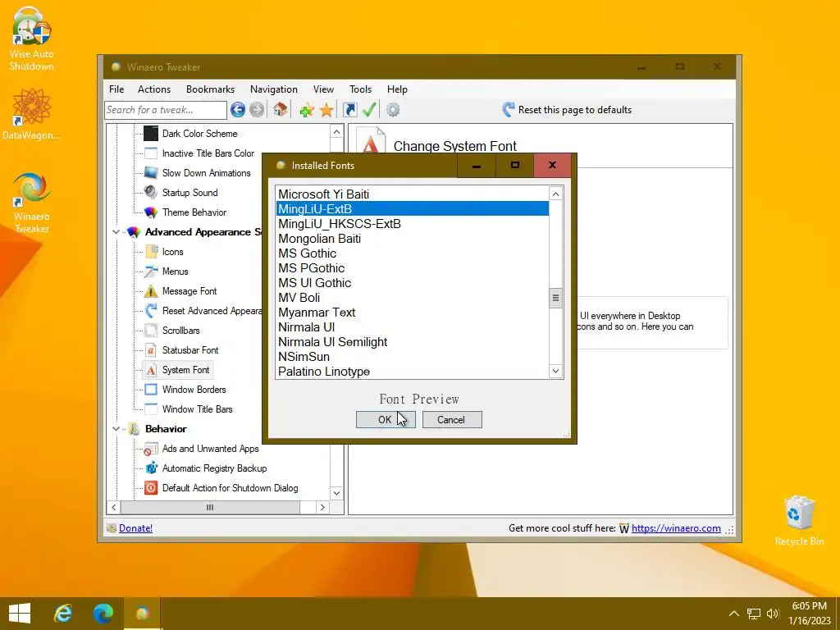Click the Theme Behavior colorful icon

(x=151, y=212)
